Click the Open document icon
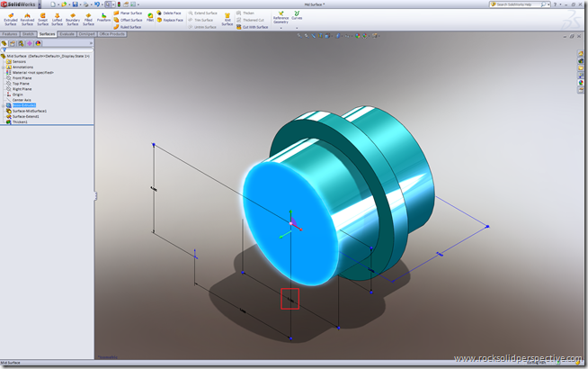This screenshot has width=588, height=369. point(64,4)
